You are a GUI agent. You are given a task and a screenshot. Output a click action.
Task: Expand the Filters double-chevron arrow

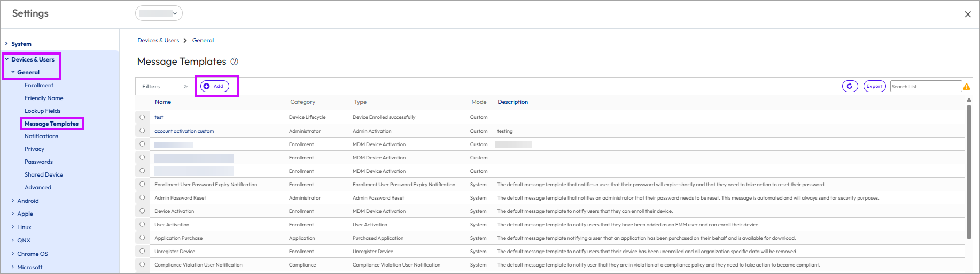tap(185, 87)
